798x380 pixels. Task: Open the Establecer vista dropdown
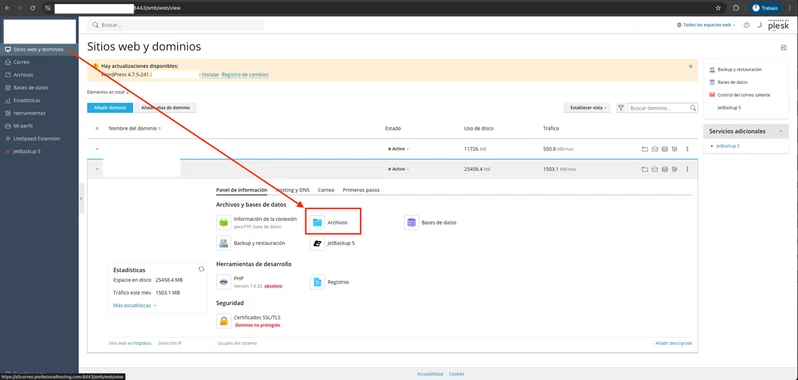(587, 108)
